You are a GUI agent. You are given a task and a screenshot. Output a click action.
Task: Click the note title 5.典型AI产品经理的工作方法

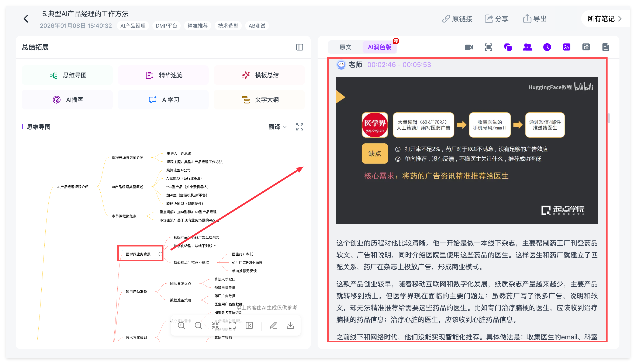coord(85,14)
